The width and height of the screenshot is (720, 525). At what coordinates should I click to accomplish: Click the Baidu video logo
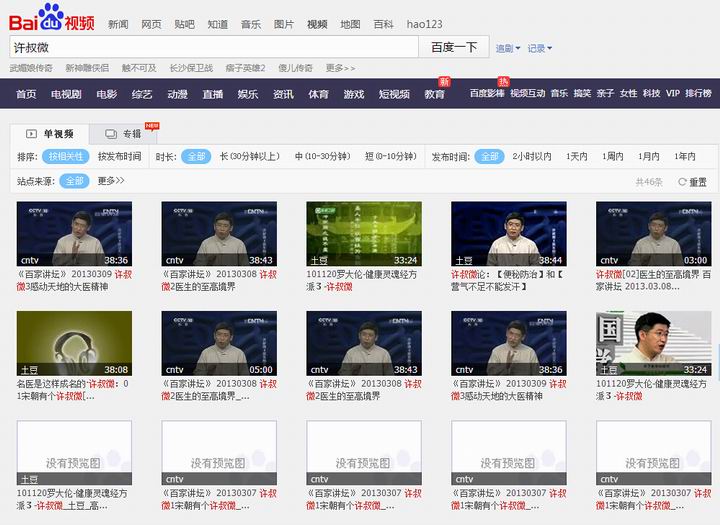coord(51,17)
